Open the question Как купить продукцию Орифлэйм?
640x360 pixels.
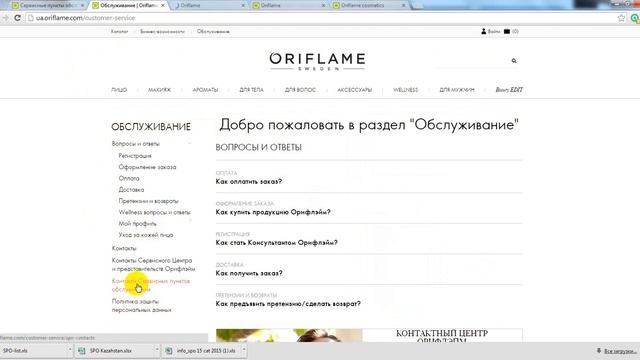273,212
